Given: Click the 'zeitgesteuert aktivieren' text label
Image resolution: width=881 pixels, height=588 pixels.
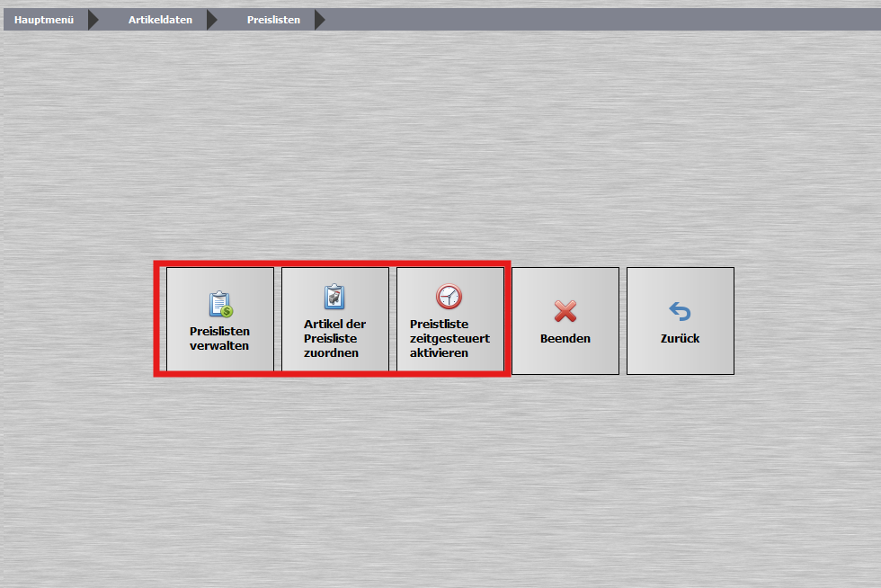Looking at the screenshot, I should click(x=449, y=346).
